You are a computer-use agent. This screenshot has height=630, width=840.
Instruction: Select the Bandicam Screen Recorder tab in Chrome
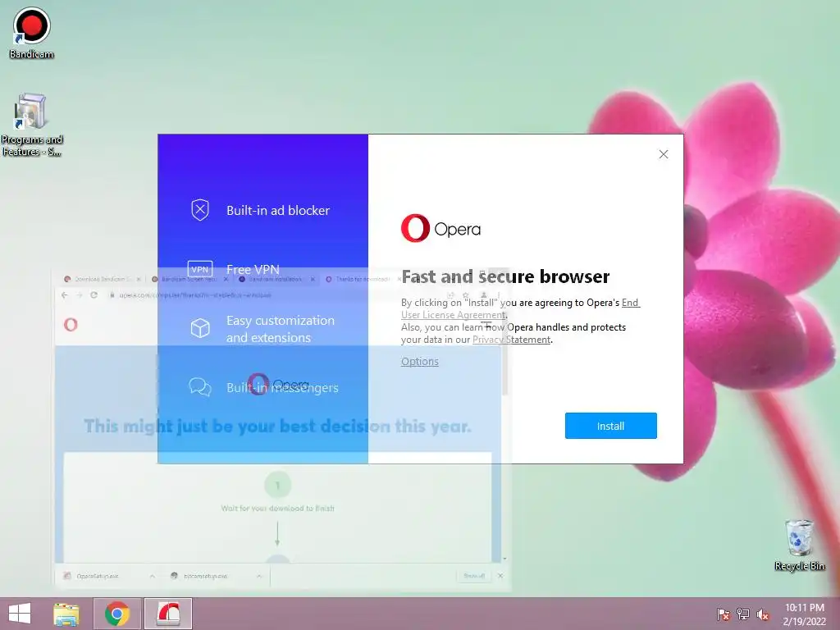188,279
